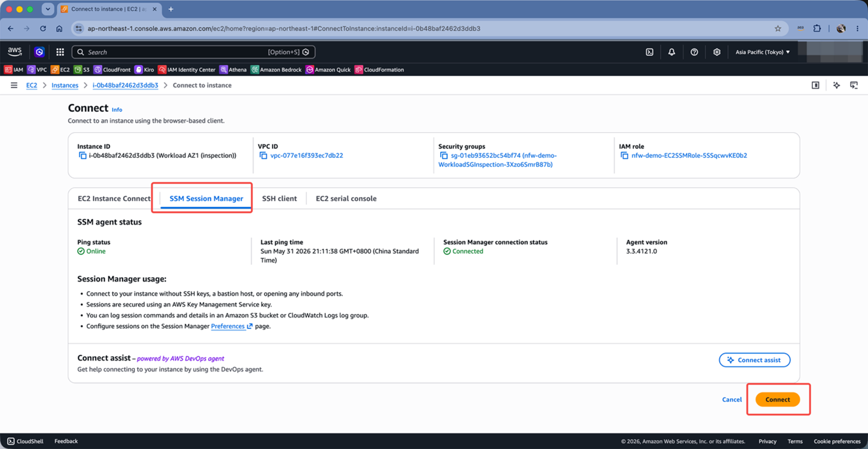Open the AI assistant sparkle icon
This screenshot has width=868, height=449.
tap(836, 85)
